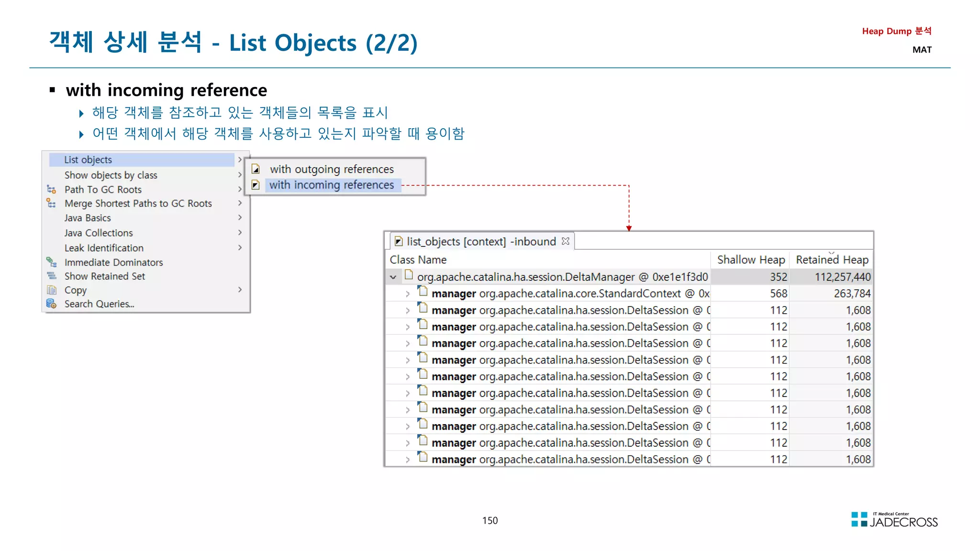980x551 pixels.
Task: Open the Java Basics submenu
Action: [x=88, y=218]
